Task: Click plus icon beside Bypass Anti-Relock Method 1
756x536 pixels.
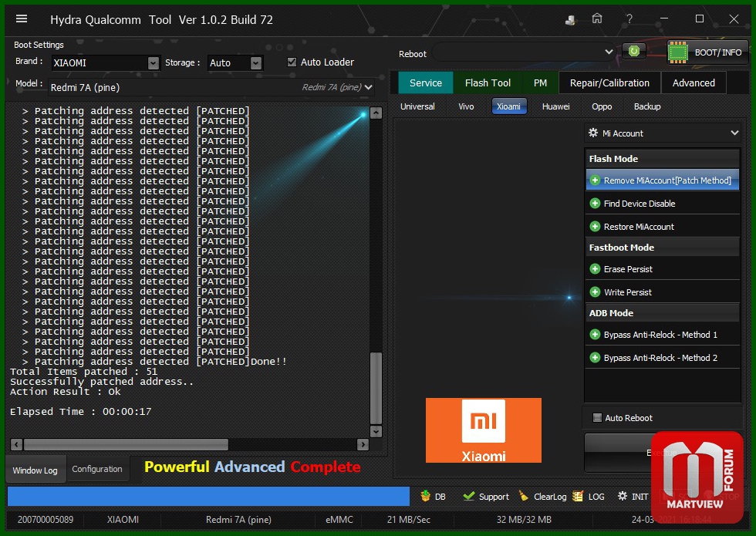Action: [595, 335]
